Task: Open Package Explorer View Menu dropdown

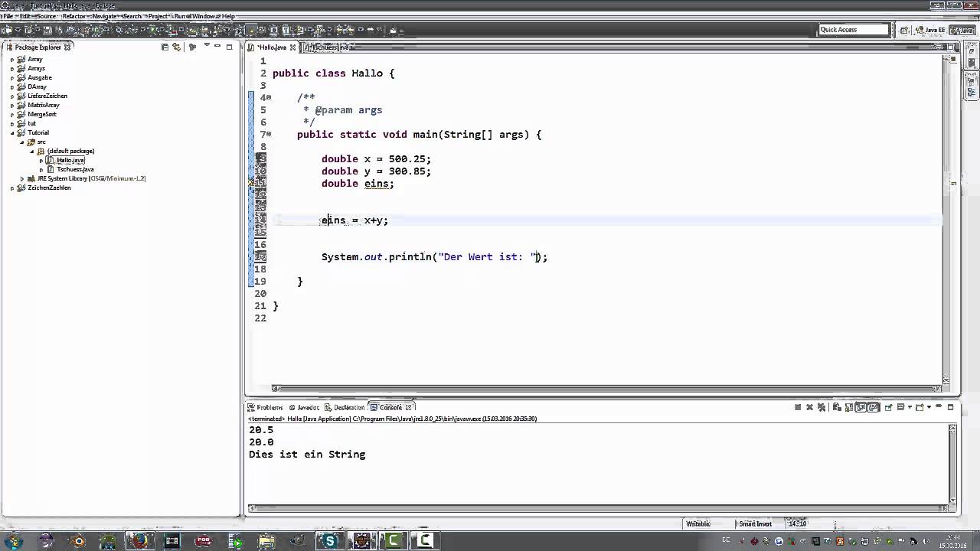Action: point(206,47)
